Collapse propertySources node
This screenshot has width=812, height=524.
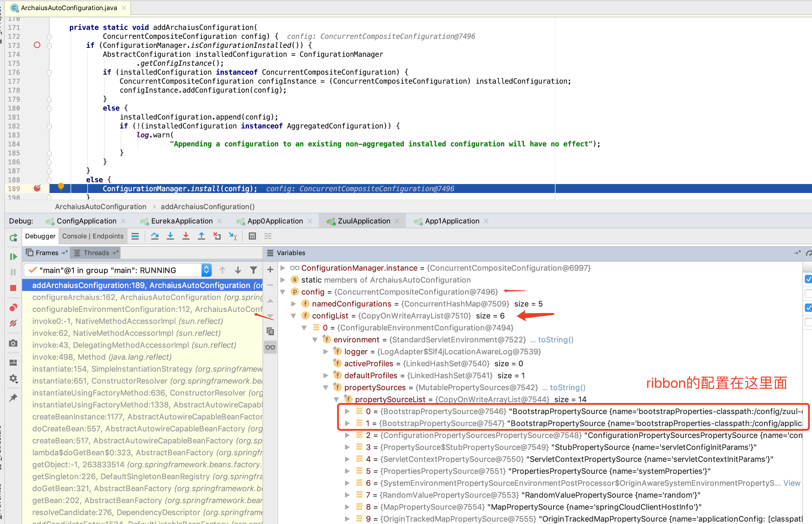tap(326, 387)
